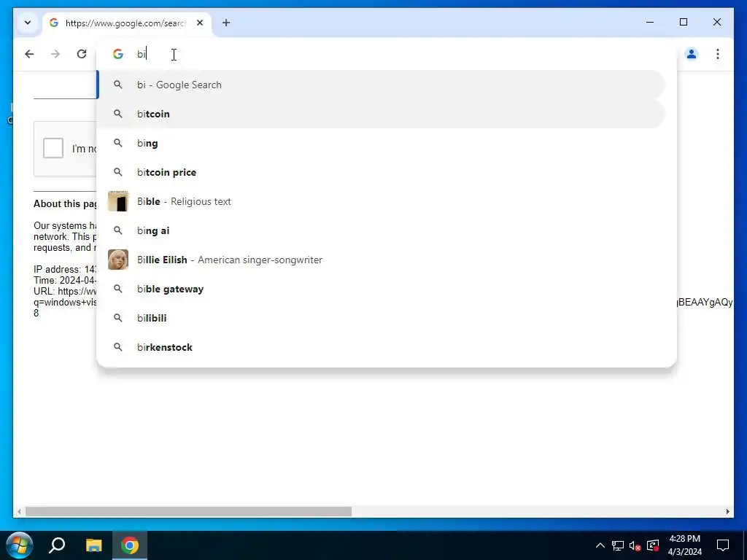Image resolution: width=747 pixels, height=560 pixels.
Task: Minimize the Chrome window
Action: click(x=650, y=22)
